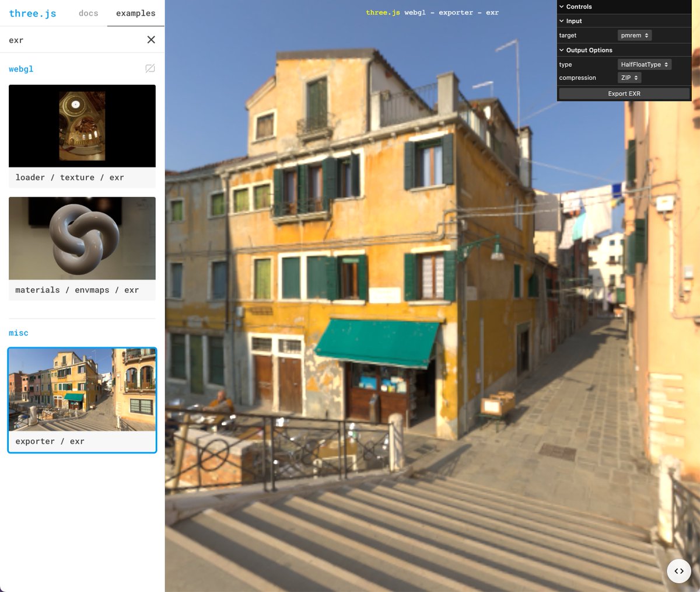The width and height of the screenshot is (700, 592).
Task: Open the materials / envmaps / exr thumbnail
Action: 82,238
